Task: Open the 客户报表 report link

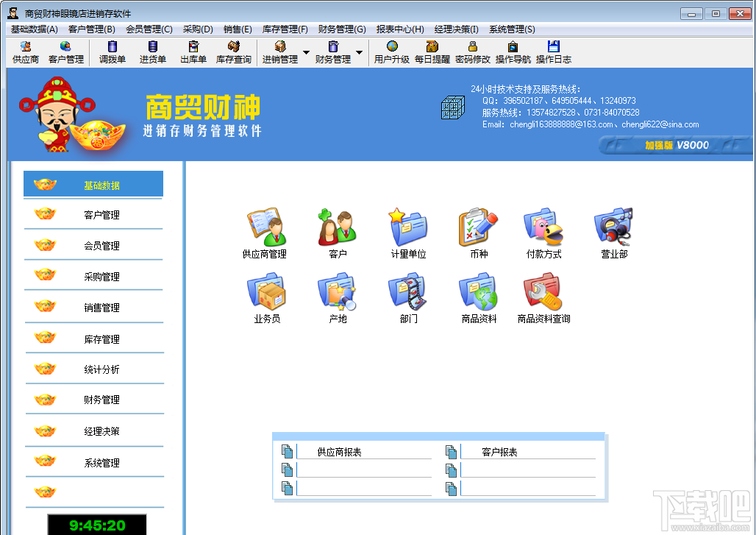Action: pyautogui.click(x=499, y=452)
